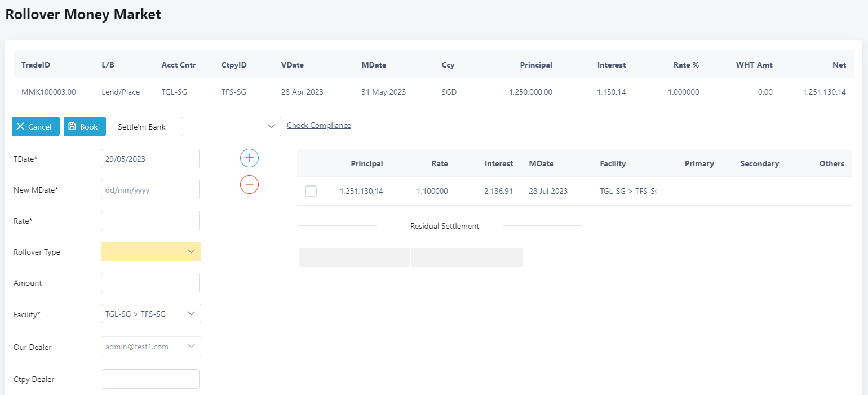Screen dimensions: 868x395
Task: Click the Secondary column header
Action: coord(759,163)
